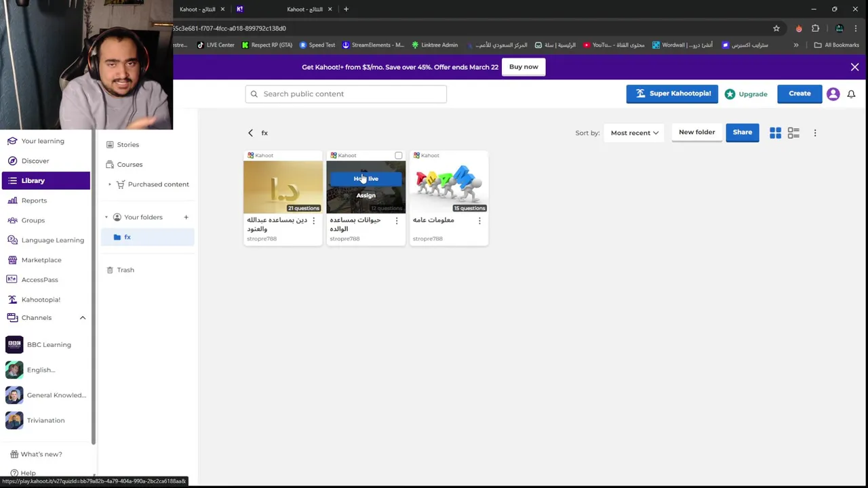The width and height of the screenshot is (868, 488).
Task: Open the profile avatar menu
Action: [833, 94]
